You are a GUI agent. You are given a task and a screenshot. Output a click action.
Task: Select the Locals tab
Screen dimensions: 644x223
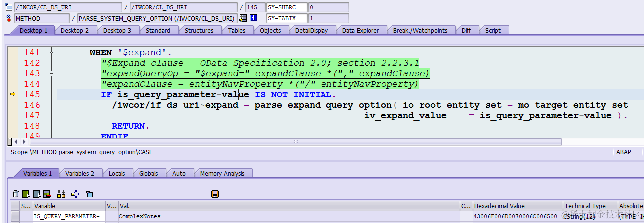coord(117,173)
